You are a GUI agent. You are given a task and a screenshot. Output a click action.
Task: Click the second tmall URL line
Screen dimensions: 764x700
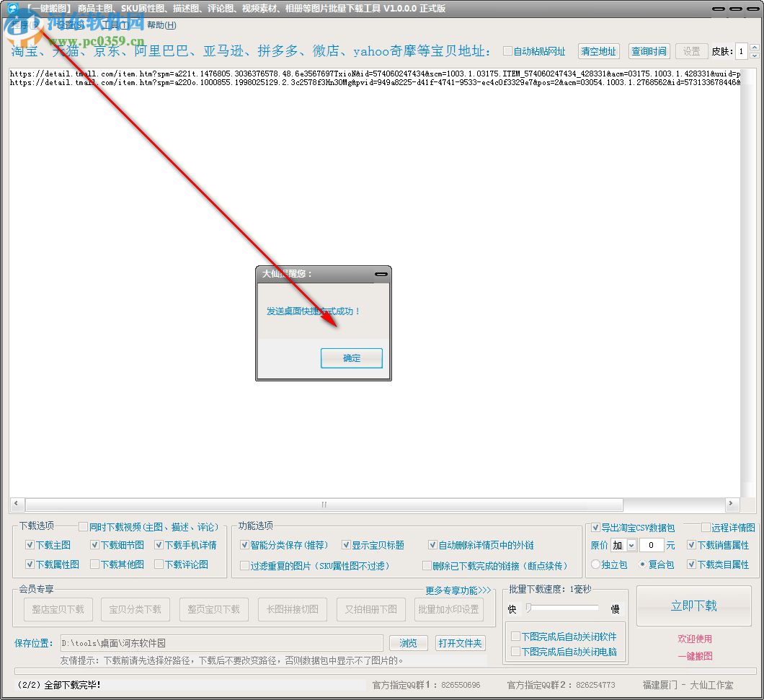click(x=375, y=82)
